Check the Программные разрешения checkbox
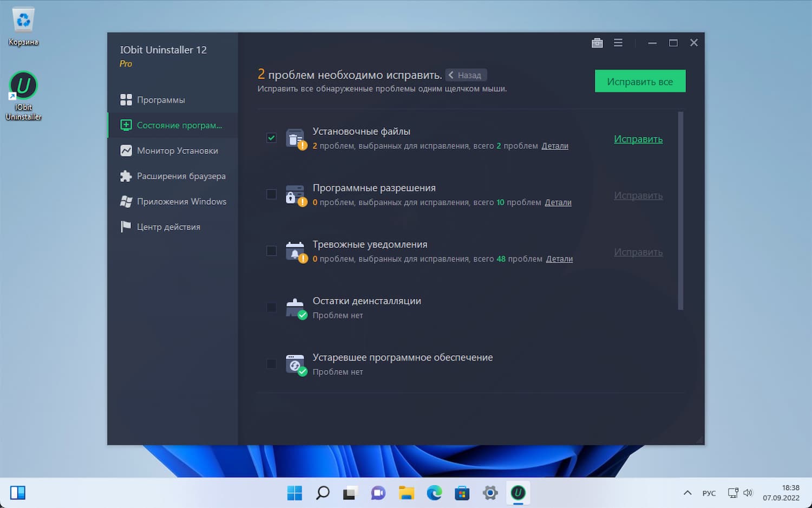Image resolution: width=812 pixels, height=508 pixels. pyautogui.click(x=271, y=194)
